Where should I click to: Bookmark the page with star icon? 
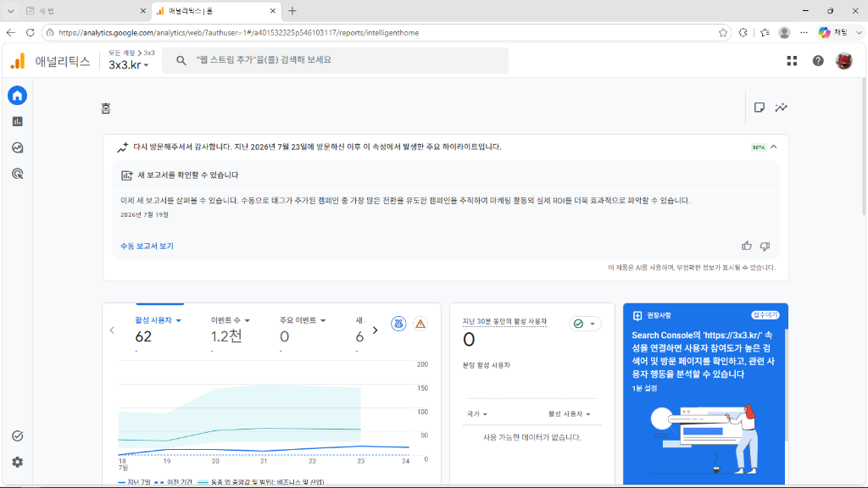[723, 33]
